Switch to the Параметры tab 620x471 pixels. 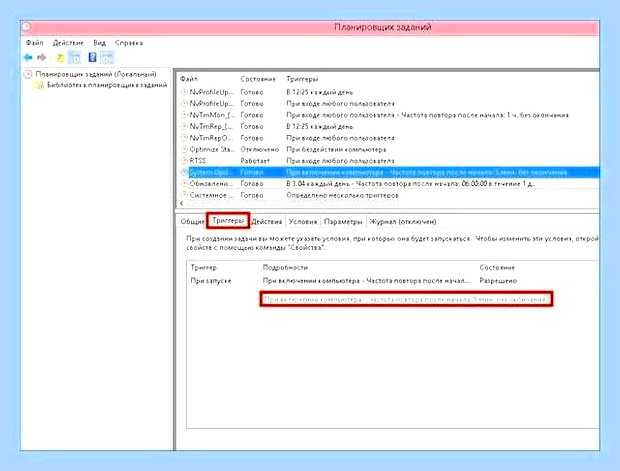(x=343, y=221)
